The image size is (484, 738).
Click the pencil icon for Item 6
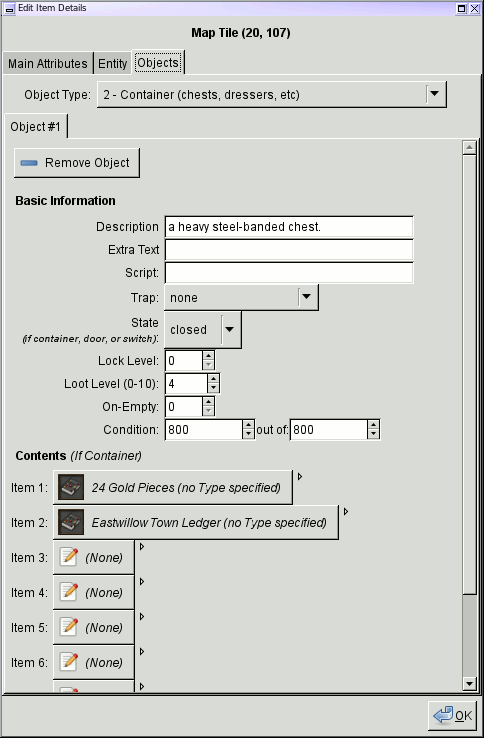[69, 661]
